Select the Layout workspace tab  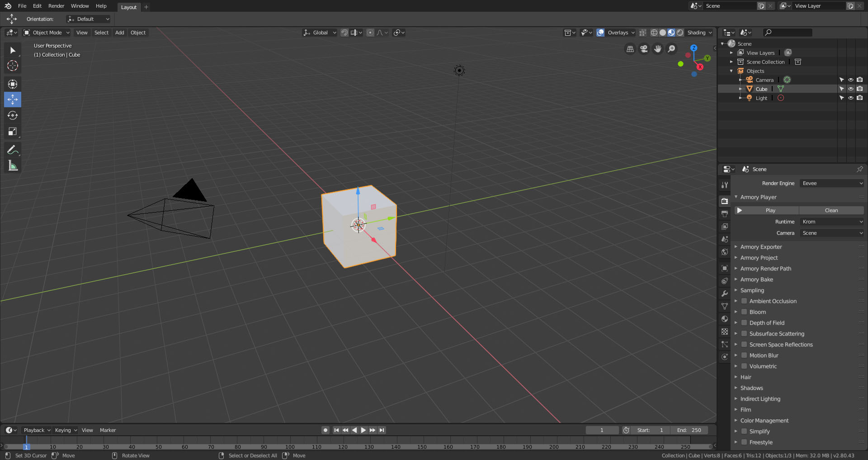pos(129,7)
